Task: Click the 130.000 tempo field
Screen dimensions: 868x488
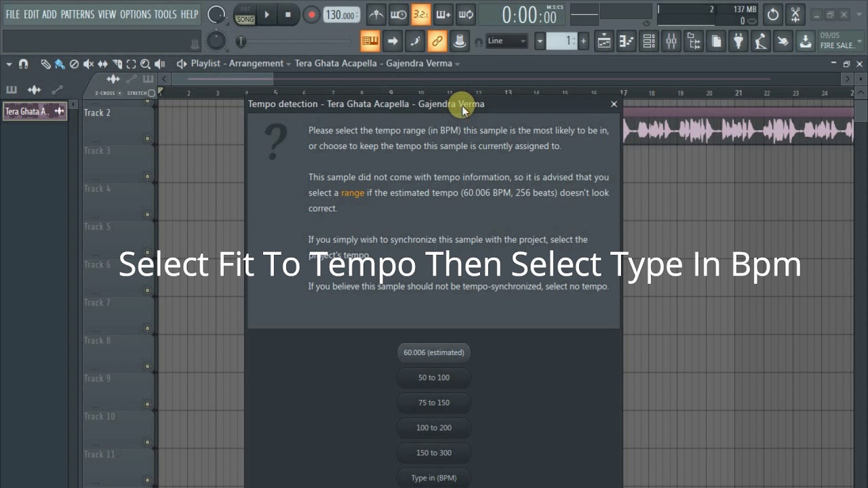Action: click(x=341, y=15)
